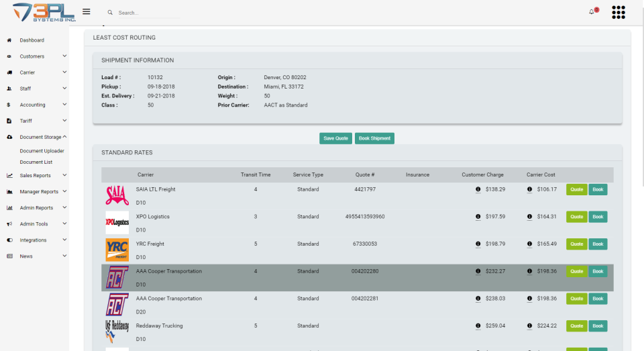The width and height of the screenshot is (644, 351).
Task: Click the Dashboard home icon
Action: pos(9,40)
